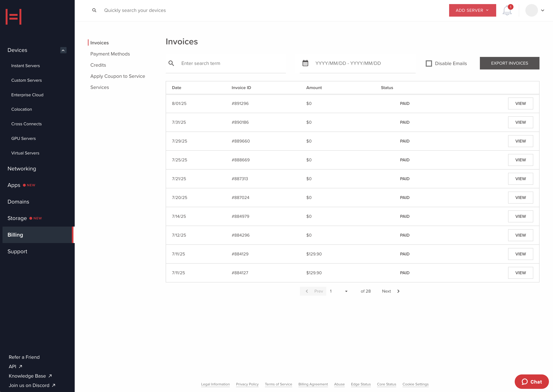553x392 pixels.
Task: Open Virtual Servers
Action: click(x=25, y=153)
